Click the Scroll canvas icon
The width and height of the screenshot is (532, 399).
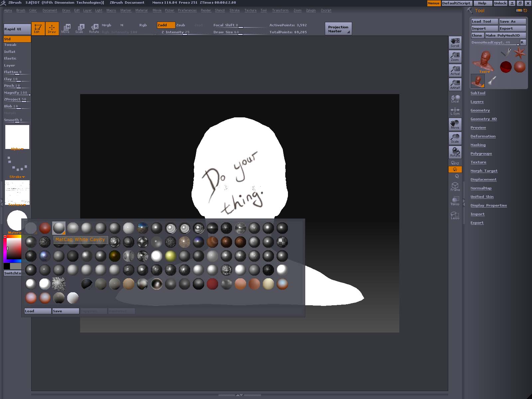(455, 43)
